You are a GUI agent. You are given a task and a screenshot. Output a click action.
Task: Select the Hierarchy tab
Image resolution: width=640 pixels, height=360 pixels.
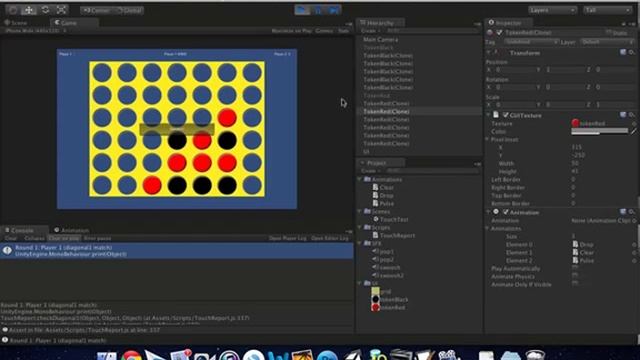coord(380,23)
